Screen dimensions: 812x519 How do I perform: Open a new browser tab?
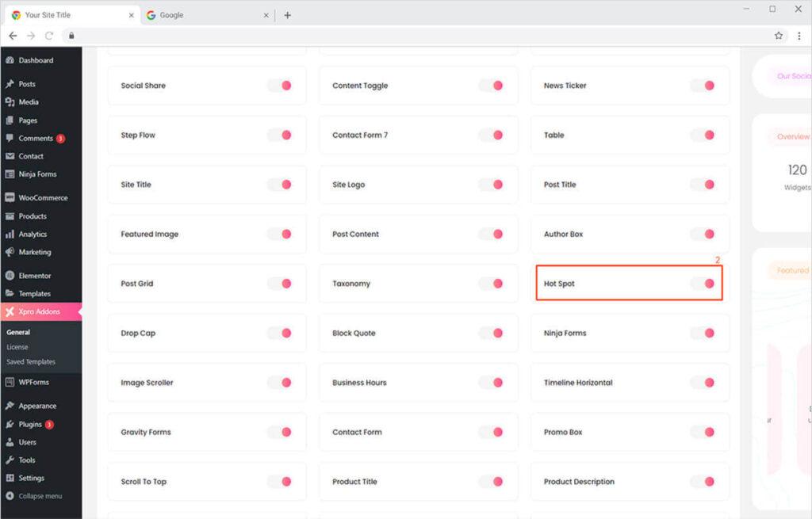[x=287, y=15]
